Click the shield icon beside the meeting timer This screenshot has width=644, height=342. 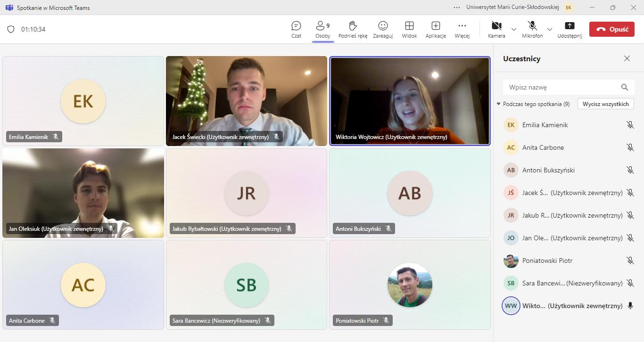[11, 29]
